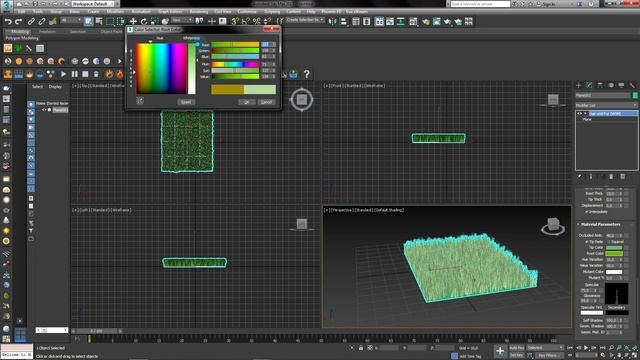Open the Utilities wrench tab in command panel
The width and height of the screenshot is (640, 360).
click(x=632, y=85)
